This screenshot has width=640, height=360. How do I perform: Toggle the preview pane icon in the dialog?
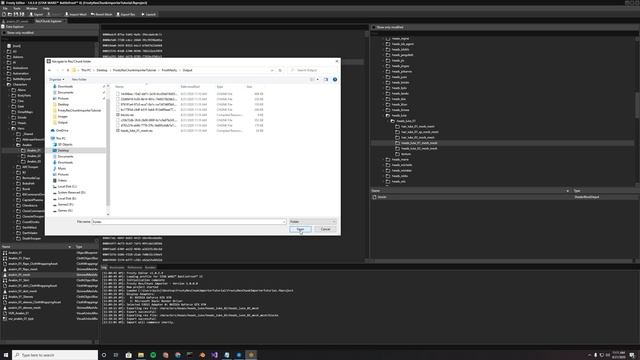(x=326, y=80)
